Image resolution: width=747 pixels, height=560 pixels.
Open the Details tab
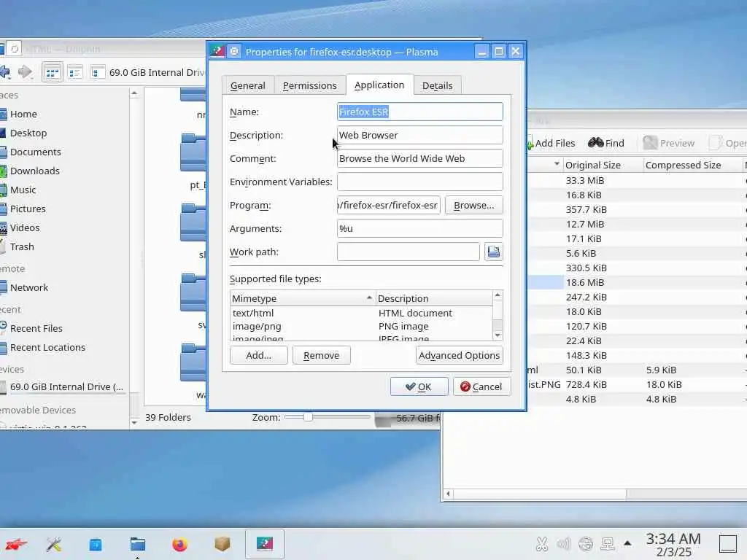(x=437, y=85)
